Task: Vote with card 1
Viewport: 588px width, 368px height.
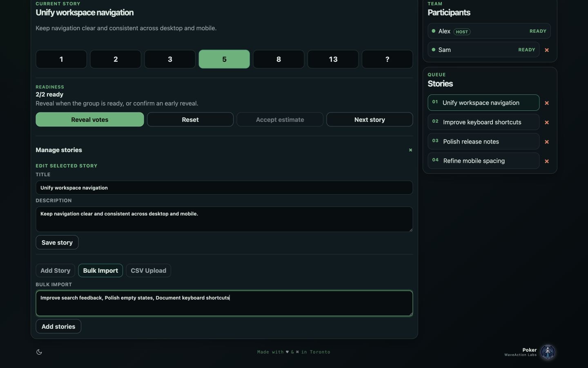Action: pyautogui.click(x=61, y=59)
